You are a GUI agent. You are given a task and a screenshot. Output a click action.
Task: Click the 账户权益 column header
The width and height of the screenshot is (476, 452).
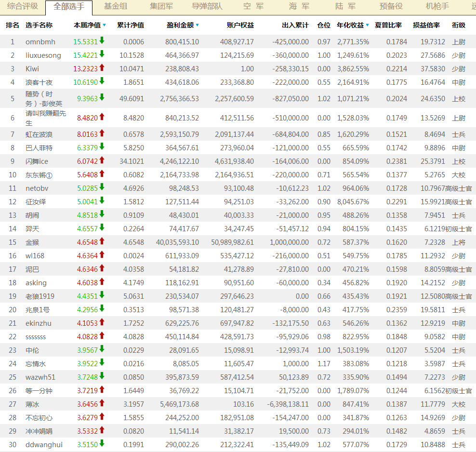click(x=240, y=25)
